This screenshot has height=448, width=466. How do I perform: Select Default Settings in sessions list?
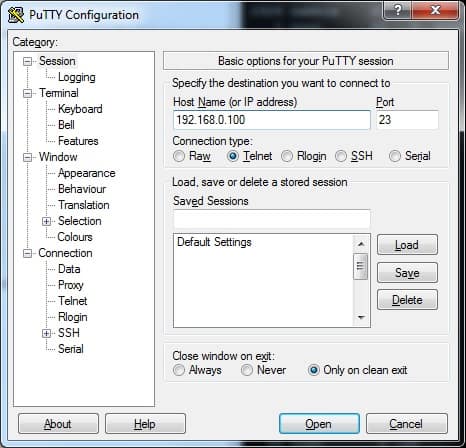214,242
